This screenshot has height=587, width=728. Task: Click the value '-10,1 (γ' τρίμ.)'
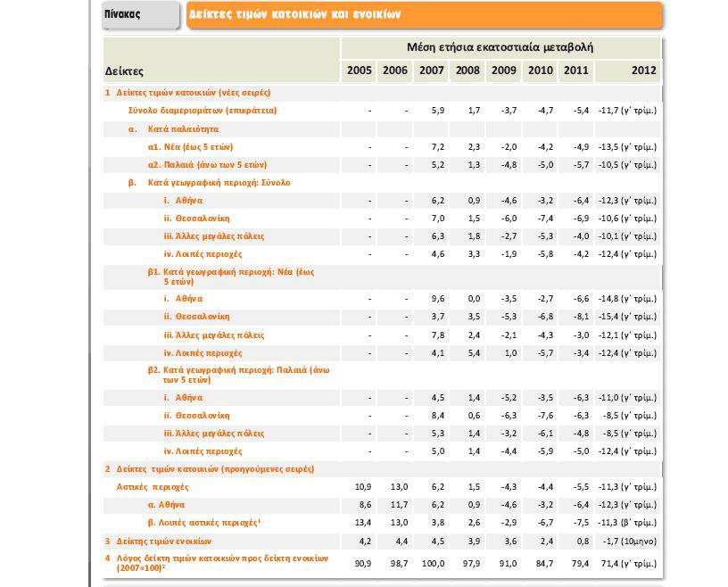click(x=627, y=236)
